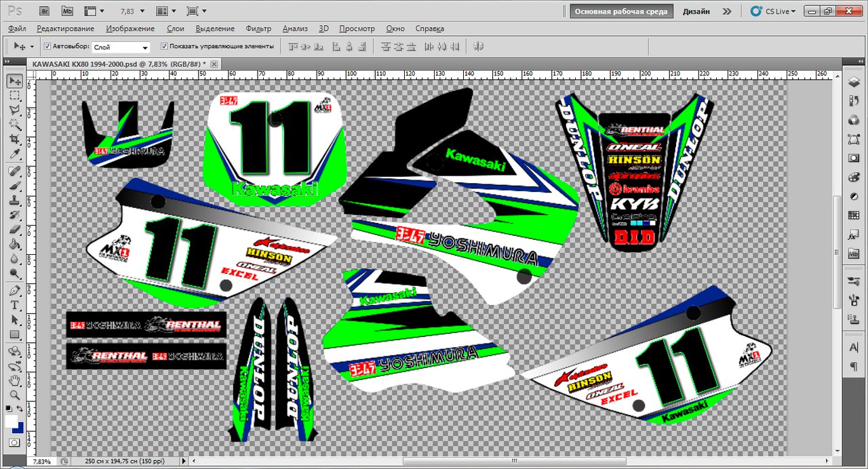This screenshot has height=469, width=868.
Task: Select the Eraser tool
Action: point(14,230)
